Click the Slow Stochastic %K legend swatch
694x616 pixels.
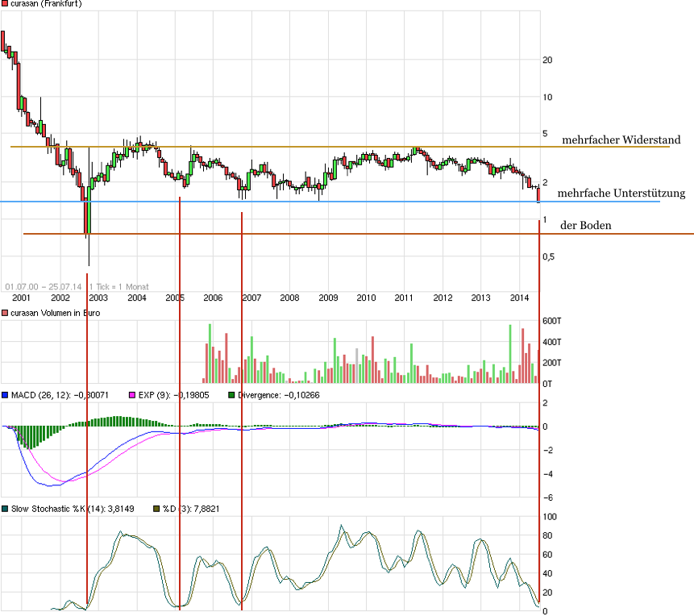click(x=5, y=509)
